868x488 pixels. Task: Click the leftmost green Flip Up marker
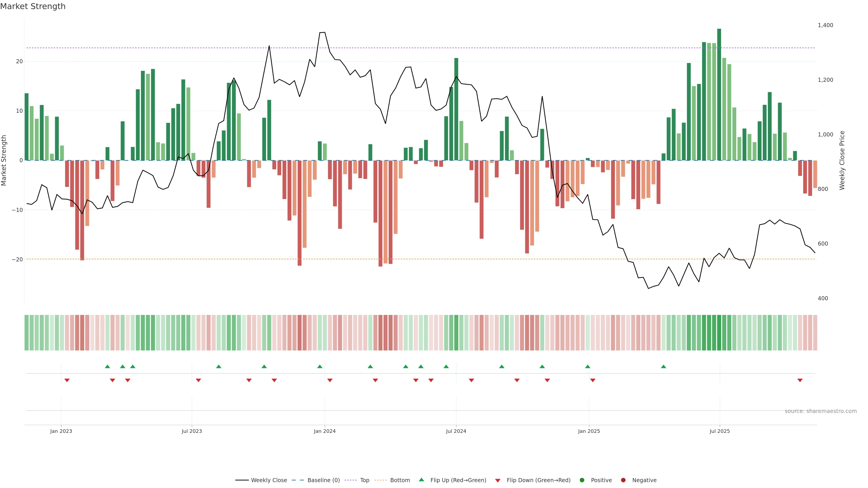pos(108,366)
